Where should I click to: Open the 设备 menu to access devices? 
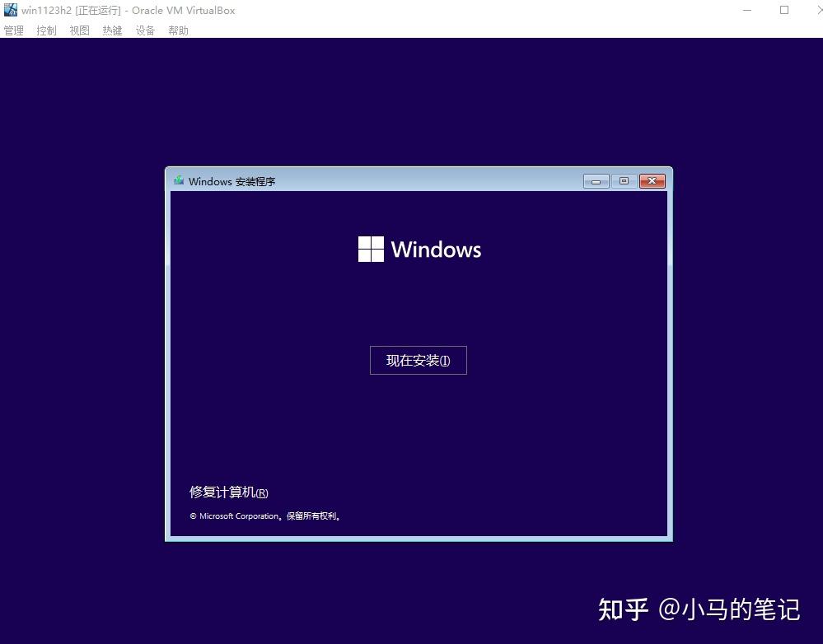tap(145, 30)
